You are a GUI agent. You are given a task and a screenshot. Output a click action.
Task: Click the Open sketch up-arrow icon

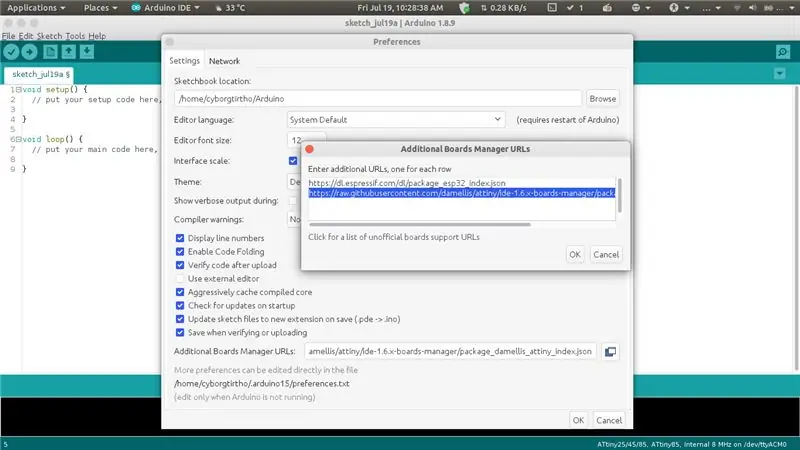coord(68,52)
